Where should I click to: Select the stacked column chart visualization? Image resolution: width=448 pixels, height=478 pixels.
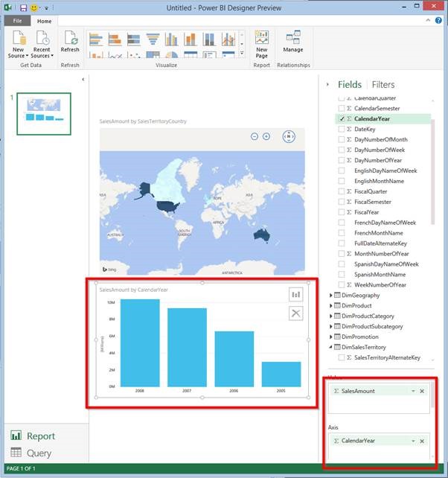click(191, 39)
